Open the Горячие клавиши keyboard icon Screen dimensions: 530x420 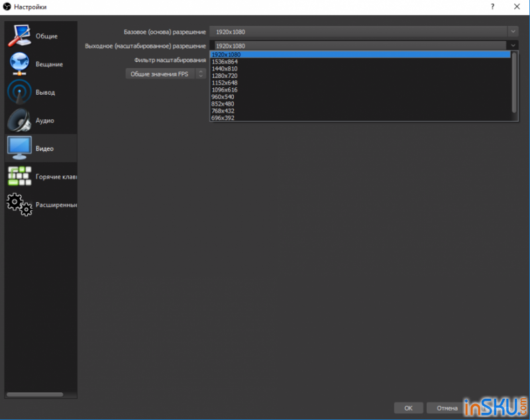(19, 176)
